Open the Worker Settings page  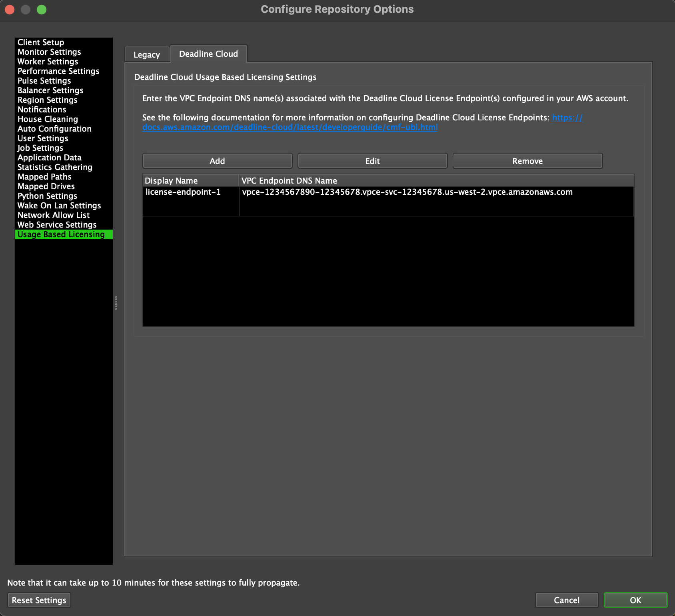(47, 61)
